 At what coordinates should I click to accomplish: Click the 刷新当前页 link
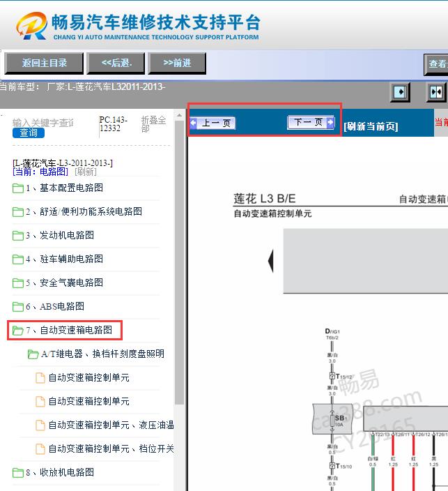pyautogui.click(x=371, y=126)
